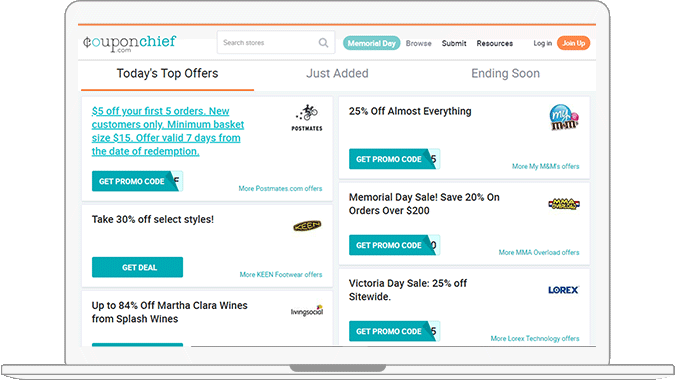Switch to the Ending Soon tab
The height and width of the screenshot is (380, 675).
click(505, 74)
